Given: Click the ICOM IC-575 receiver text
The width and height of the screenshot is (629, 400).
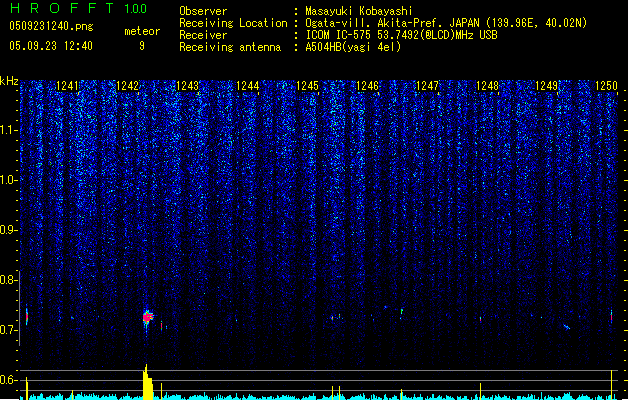Looking at the screenshot, I should click(x=401, y=35).
